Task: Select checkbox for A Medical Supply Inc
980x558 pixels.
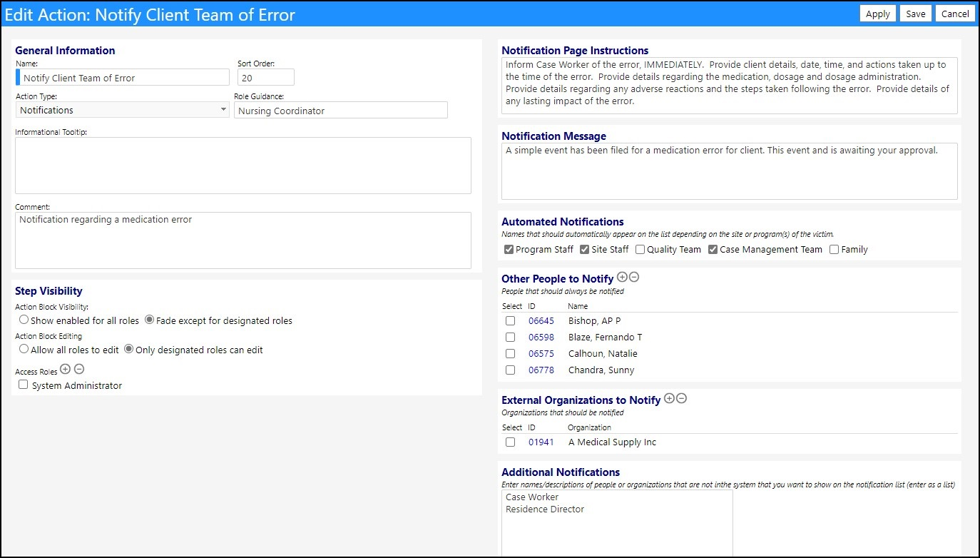Action: click(510, 442)
